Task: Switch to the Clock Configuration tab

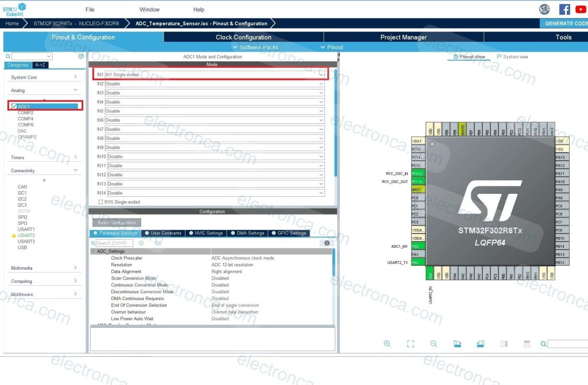Action: 243,37
